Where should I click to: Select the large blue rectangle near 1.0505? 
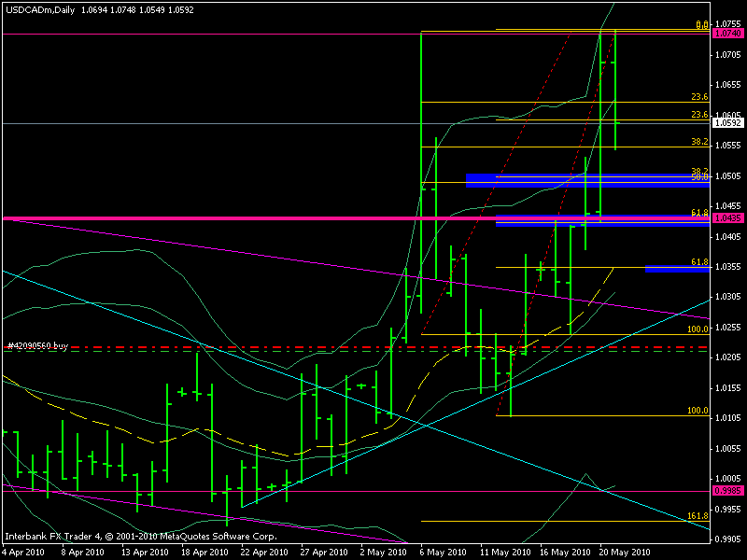[x=586, y=180]
